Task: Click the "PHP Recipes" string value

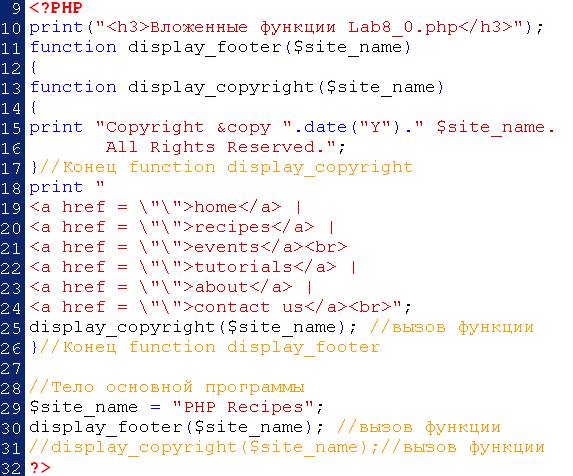Action: point(243,407)
